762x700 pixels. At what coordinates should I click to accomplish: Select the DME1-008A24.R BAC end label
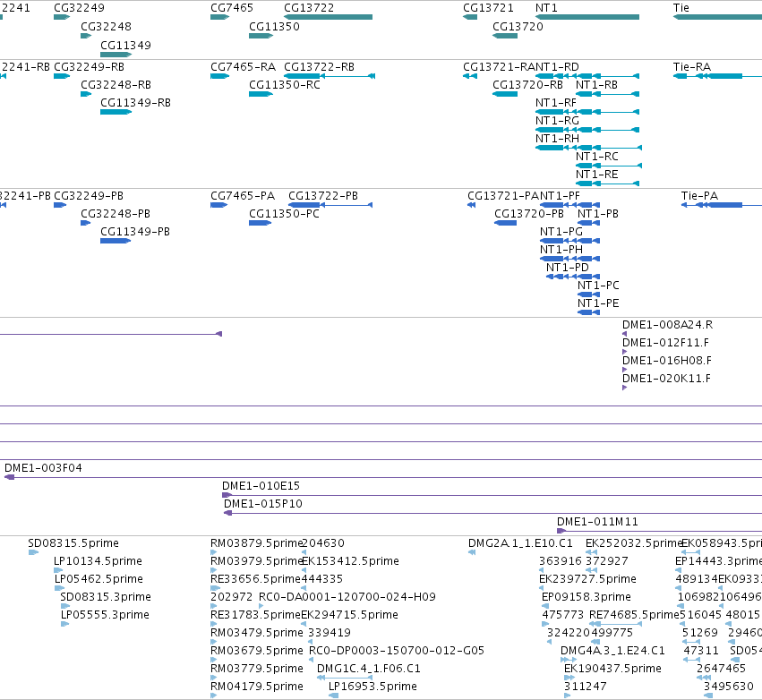point(667,325)
